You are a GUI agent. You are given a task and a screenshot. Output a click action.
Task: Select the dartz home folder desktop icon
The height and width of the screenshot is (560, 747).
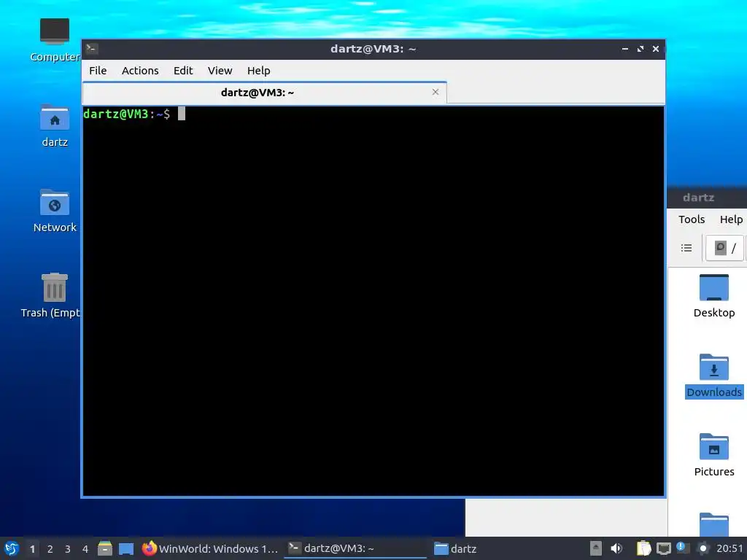(x=54, y=126)
